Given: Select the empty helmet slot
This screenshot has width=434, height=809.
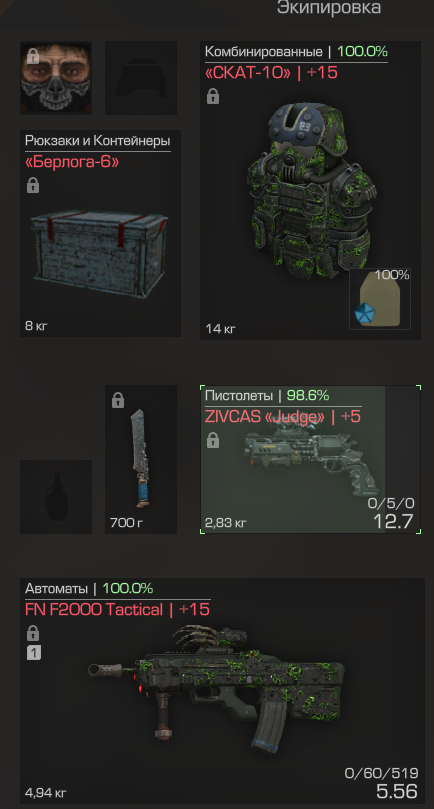Looking at the screenshot, I should tap(141, 78).
